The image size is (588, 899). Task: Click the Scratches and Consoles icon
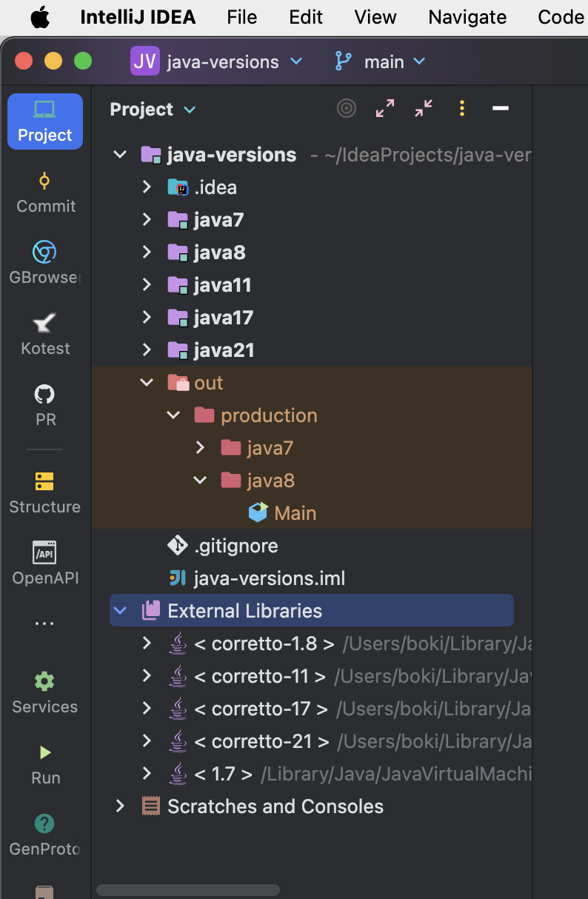coord(150,806)
